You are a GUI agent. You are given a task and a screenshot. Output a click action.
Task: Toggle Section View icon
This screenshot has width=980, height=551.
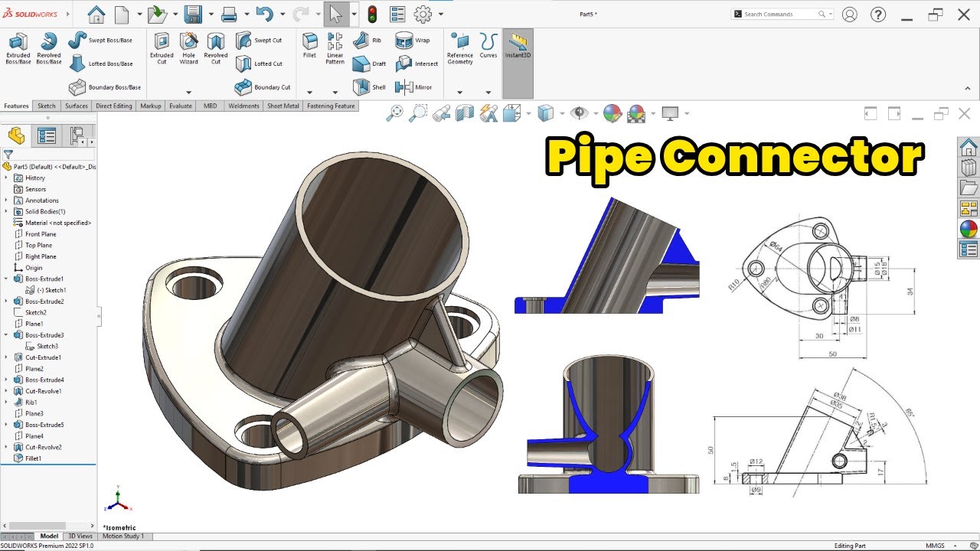click(465, 114)
